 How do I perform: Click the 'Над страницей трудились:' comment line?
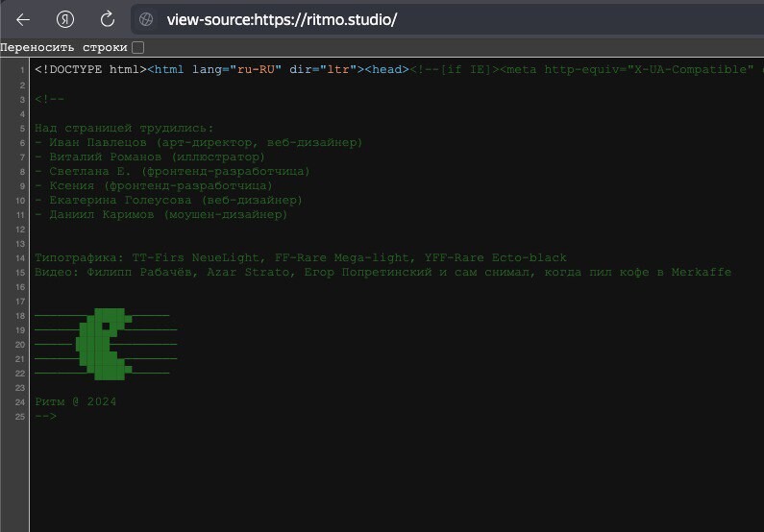tap(124, 128)
